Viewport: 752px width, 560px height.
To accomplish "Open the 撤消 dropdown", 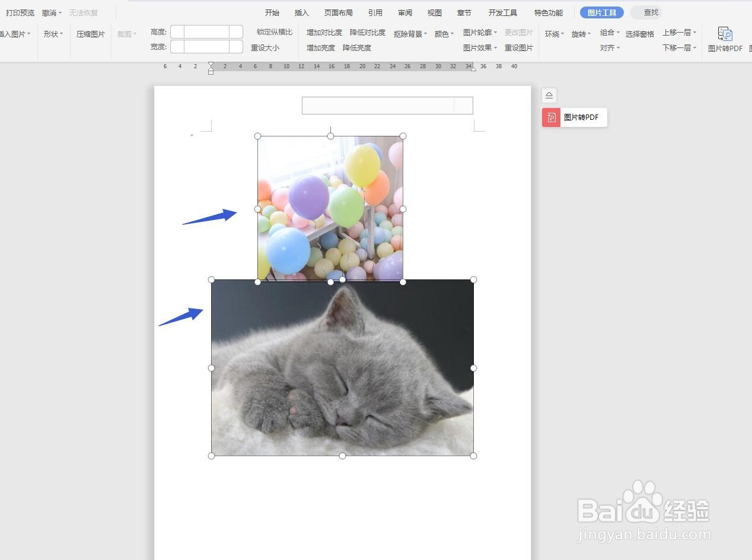I will tap(52, 12).
